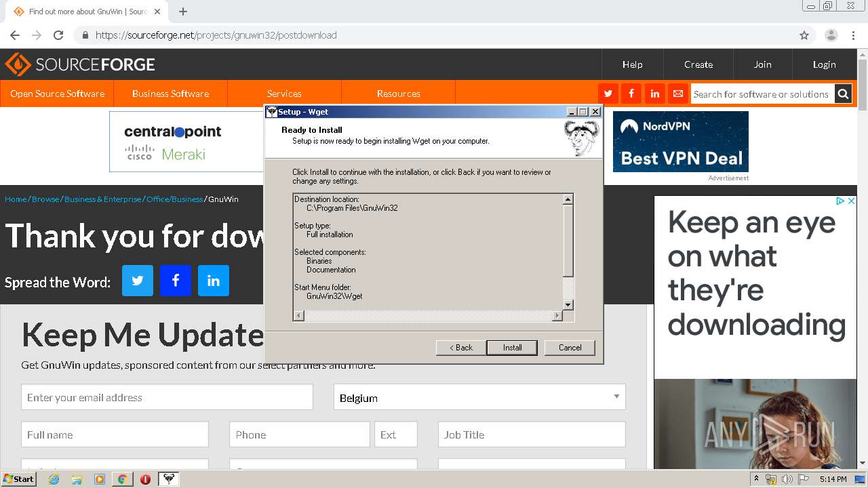This screenshot has height=488, width=868.
Task: Open the Join link
Action: click(762, 64)
